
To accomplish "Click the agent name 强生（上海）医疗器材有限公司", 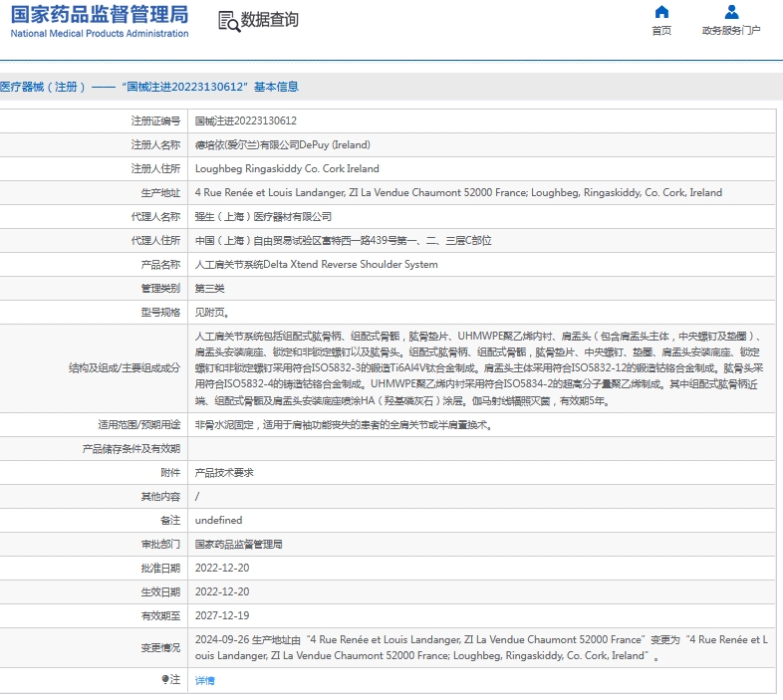I will 263,216.
